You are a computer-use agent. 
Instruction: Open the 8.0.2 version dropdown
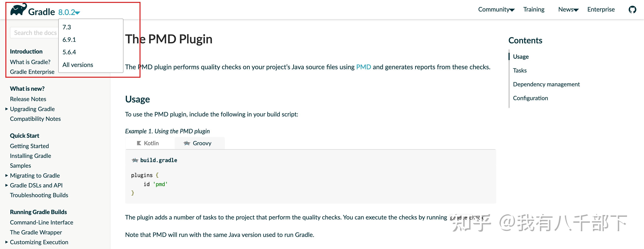tap(69, 12)
